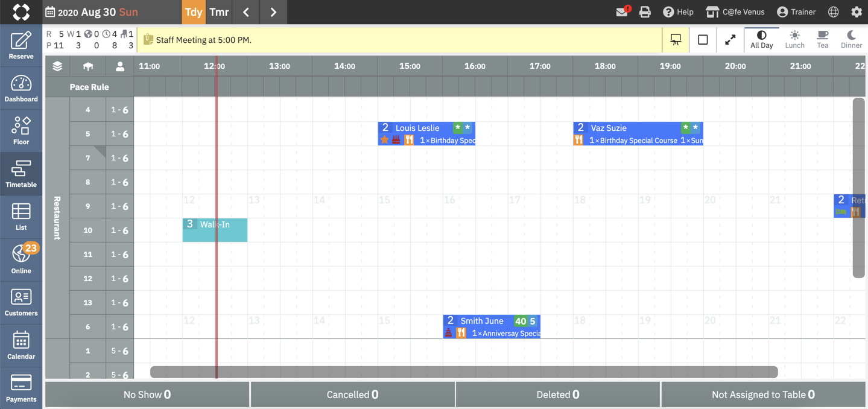Screen dimensions: 868x409
Task: Click the 18:00 time header
Action: click(x=605, y=66)
